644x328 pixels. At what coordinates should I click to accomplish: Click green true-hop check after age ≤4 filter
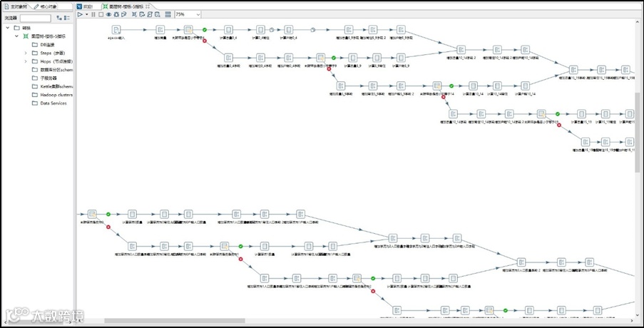(205, 29)
